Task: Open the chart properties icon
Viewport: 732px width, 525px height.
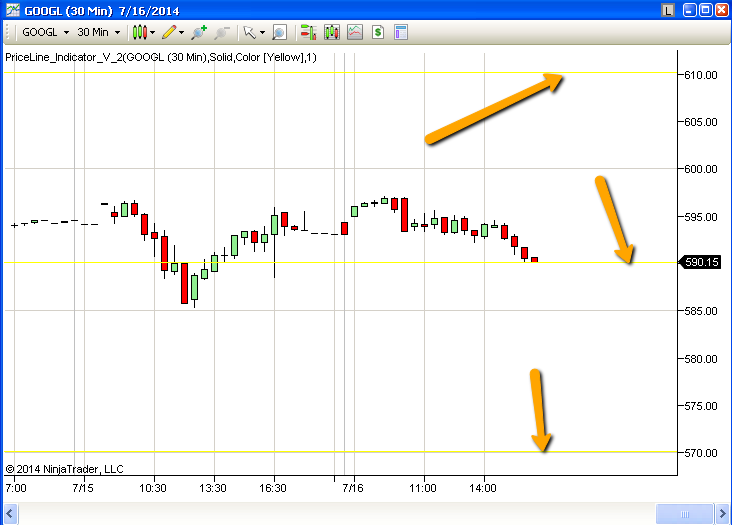Action: pyautogui.click(x=401, y=32)
